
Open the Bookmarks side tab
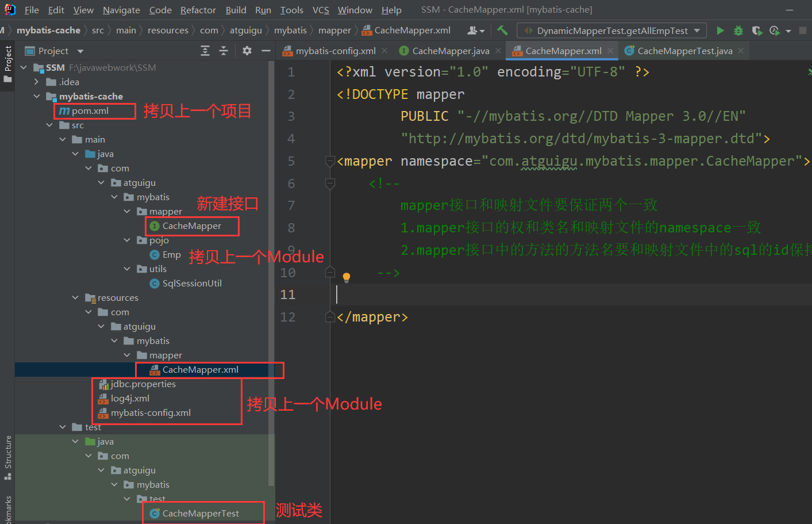(7, 509)
